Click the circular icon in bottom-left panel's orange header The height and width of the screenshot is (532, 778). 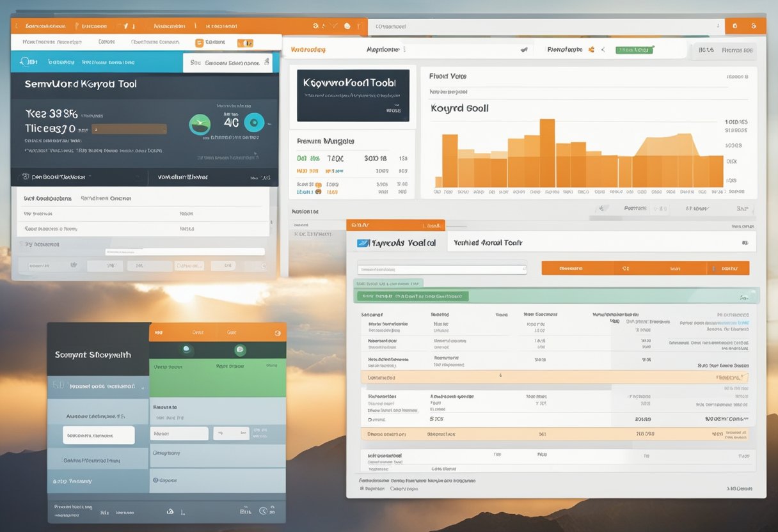pyautogui.click(x=278, y=332)
